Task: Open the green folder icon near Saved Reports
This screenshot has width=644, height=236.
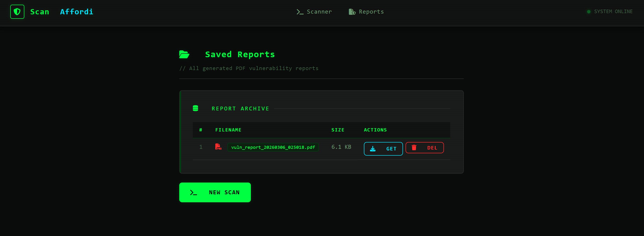Action: click(x=184, y=54)
